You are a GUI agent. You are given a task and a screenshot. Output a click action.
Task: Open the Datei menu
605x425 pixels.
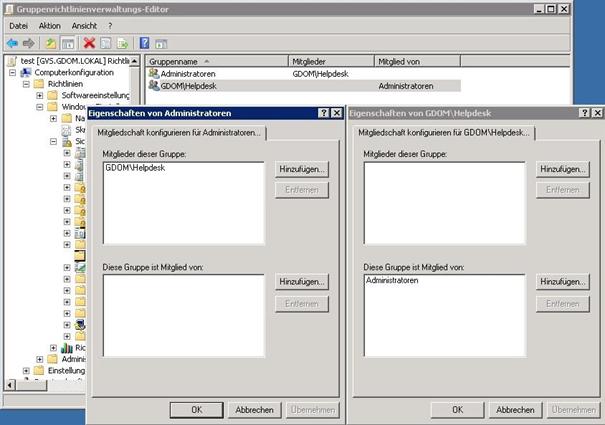tap(18, 25)
